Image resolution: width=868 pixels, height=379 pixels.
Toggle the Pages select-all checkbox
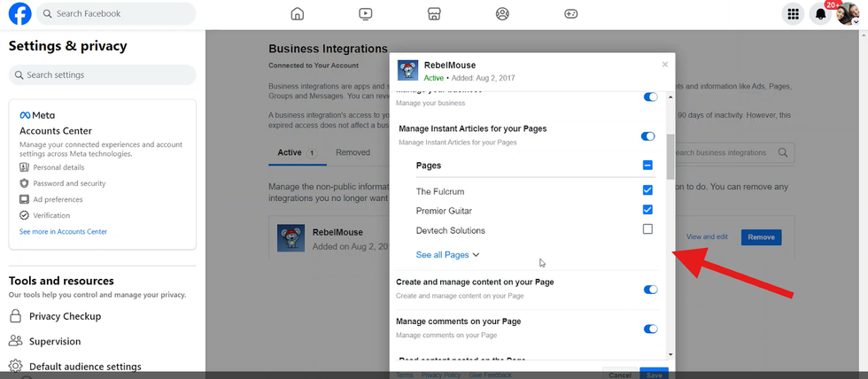click(647, 166)
